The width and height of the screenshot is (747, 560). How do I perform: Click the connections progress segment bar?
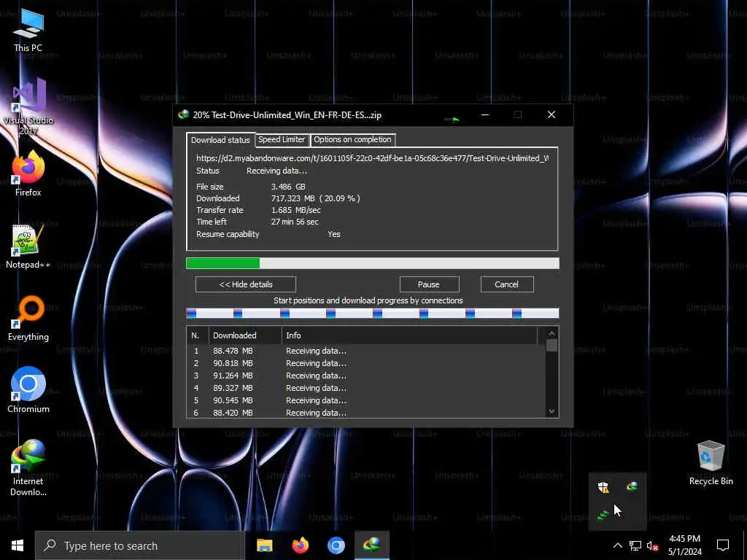(373, 313)
